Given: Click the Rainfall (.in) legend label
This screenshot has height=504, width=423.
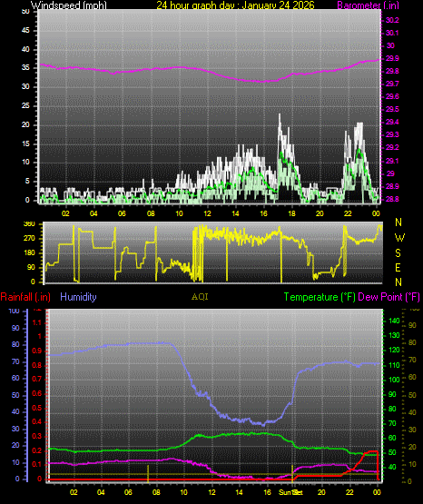Looking at the screenshot, I should (25, 297).
